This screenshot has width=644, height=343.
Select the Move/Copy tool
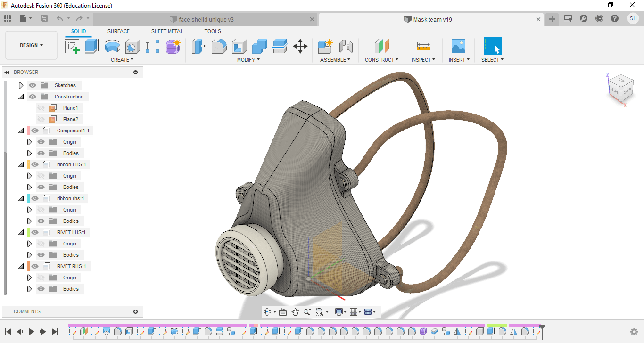pyautogui.click(x=300, y=46)
